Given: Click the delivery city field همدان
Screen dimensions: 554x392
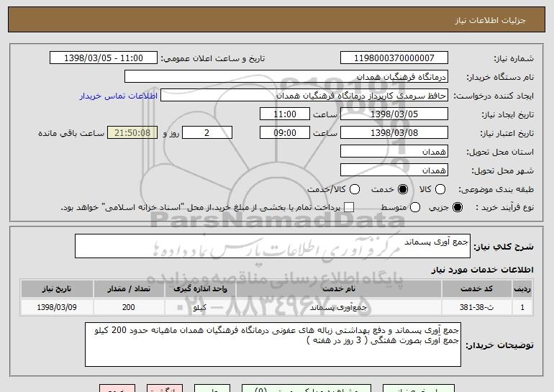Looking at the screenshot, I should [x=394, y=170].
